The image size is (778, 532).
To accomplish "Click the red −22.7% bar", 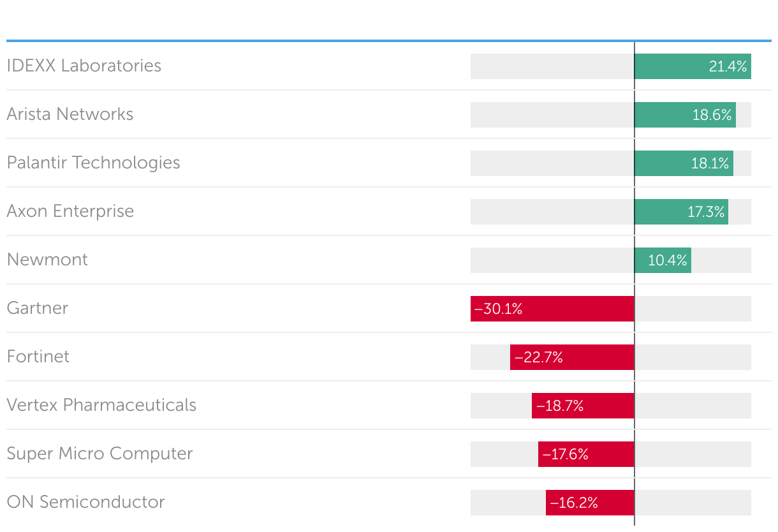I will pyautogui.click(x=572, y=357).
